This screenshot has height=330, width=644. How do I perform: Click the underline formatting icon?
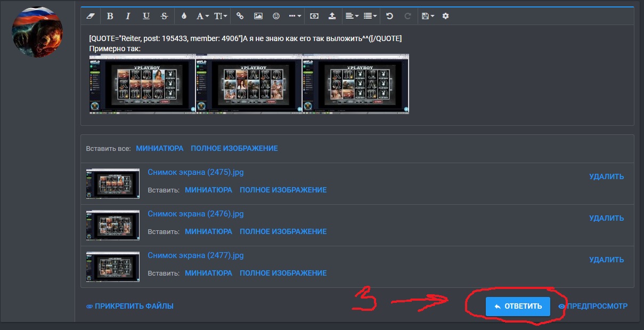[146, 16]
